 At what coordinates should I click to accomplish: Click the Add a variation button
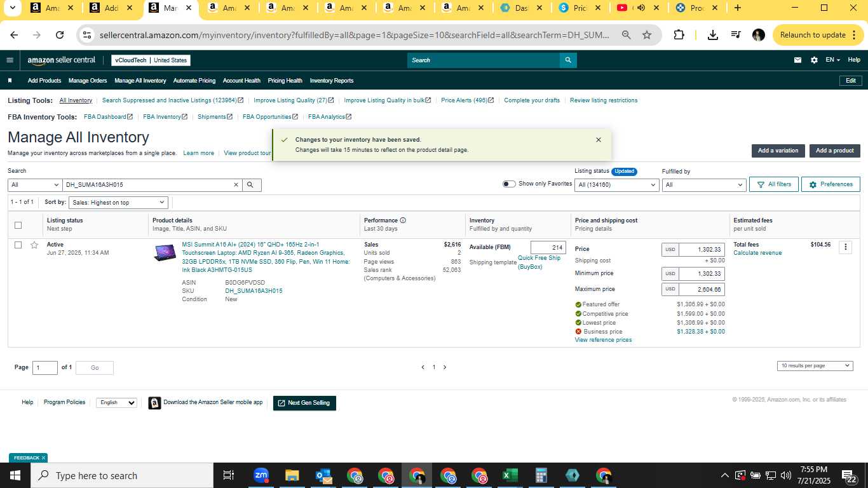pos(778,151)
